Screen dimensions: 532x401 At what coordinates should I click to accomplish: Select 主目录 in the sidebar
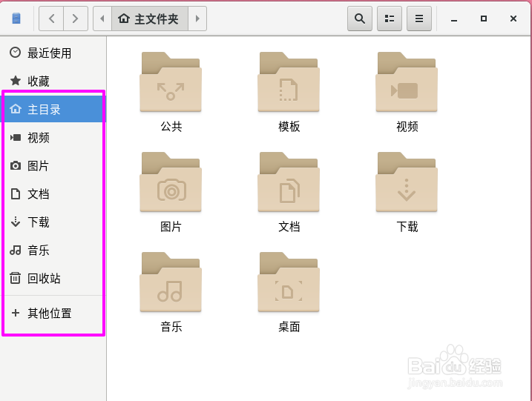(x=53, y=109)
